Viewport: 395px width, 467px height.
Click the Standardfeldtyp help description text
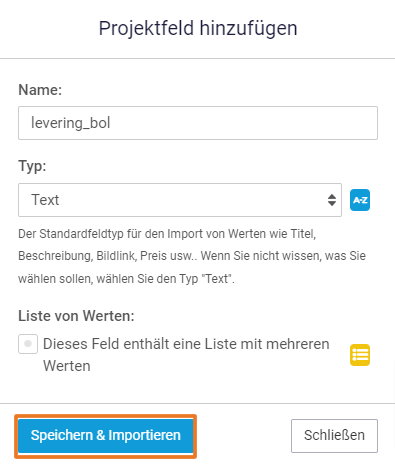(192, 256)
